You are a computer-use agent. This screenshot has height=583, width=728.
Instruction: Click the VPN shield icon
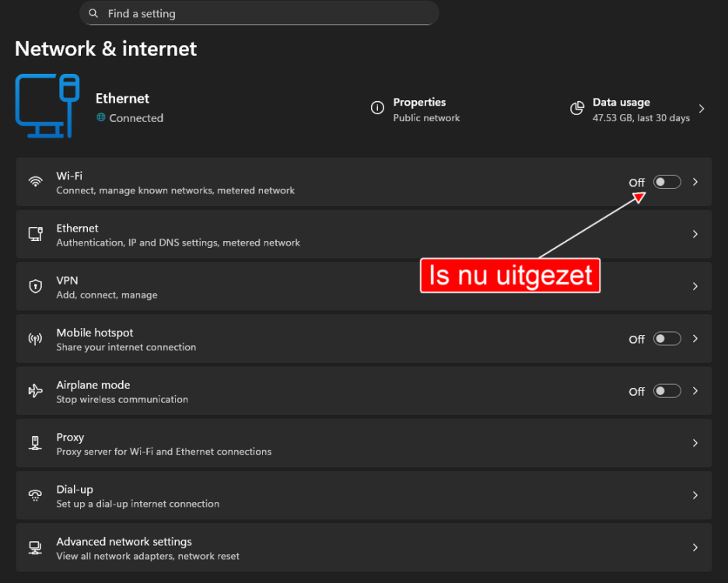click(x=35, y=285)
